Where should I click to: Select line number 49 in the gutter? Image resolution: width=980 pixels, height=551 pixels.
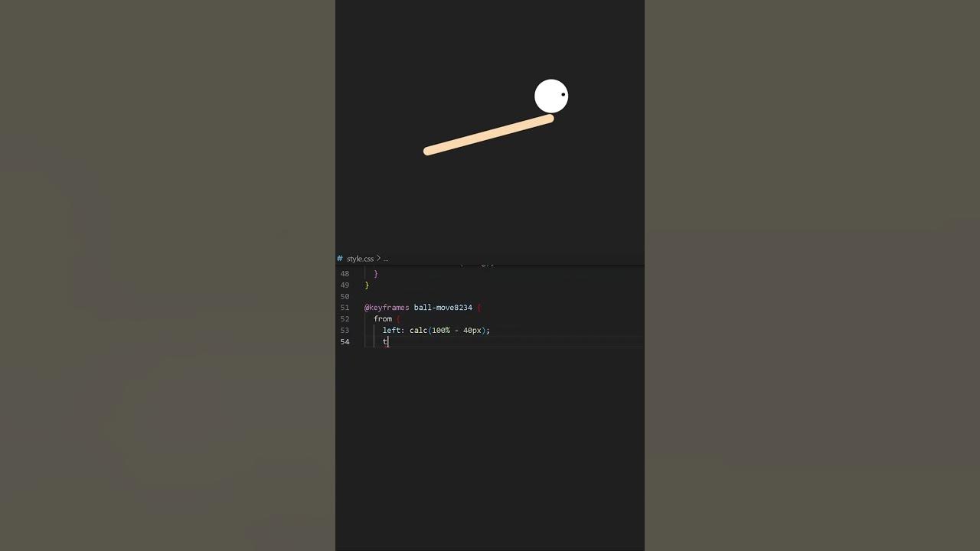(345, 285)
